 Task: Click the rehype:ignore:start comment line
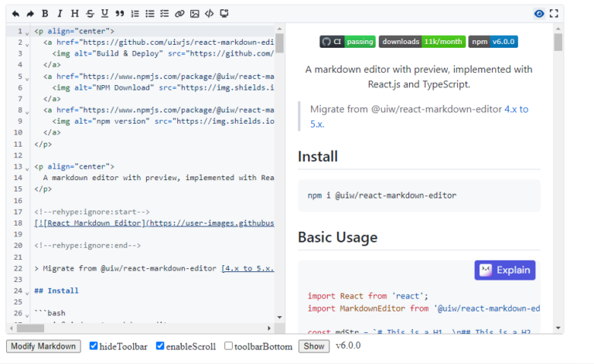point(92,212)
